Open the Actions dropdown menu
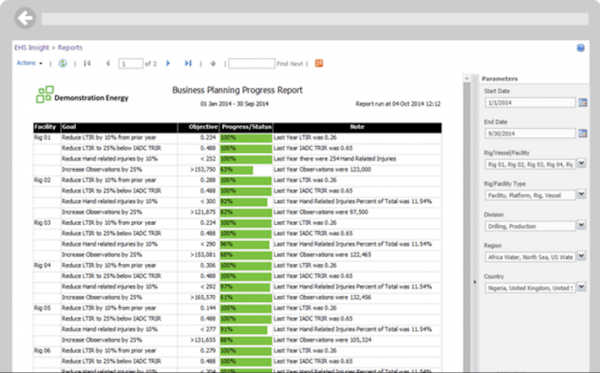Screen dimensions: 600x373 [x=29, y=63]
